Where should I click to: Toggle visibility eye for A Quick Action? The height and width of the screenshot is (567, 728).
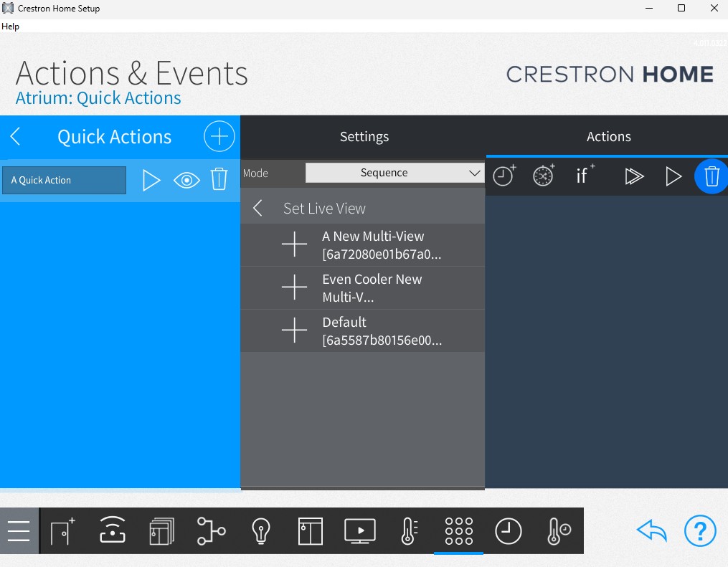click(x=186, y=180)
